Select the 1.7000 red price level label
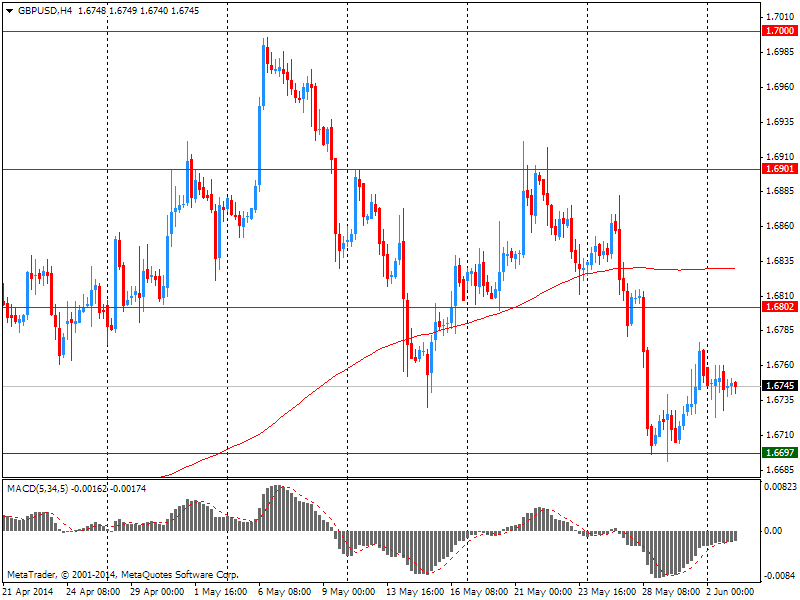800x600 pixels. pos(780,31)
